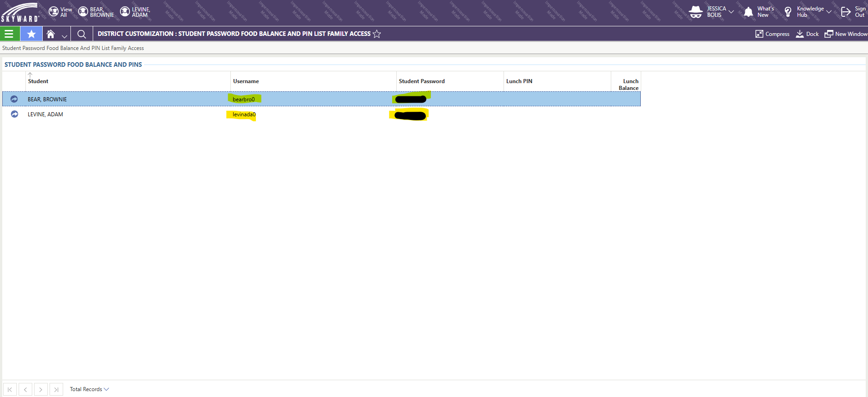The width and height of the screenshot is (868, 397).
Task: Go to the Home page icon
Action: 51,34
